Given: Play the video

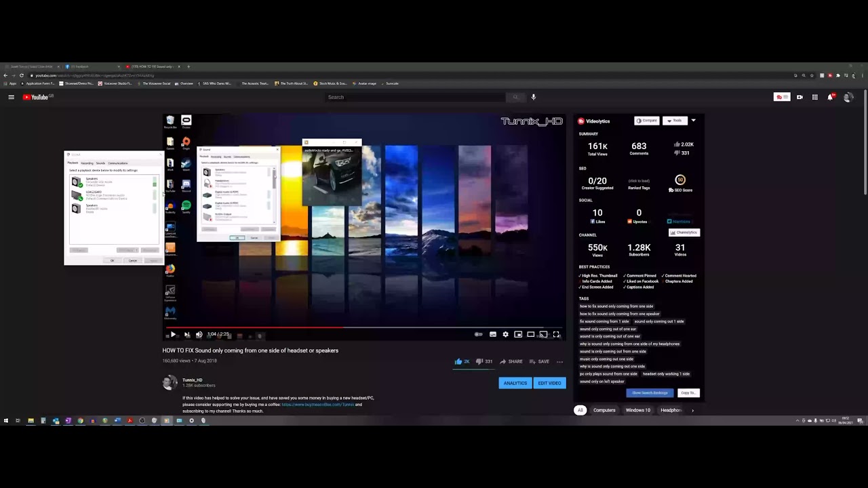Looking at the screenshot, I should [173, 334].
